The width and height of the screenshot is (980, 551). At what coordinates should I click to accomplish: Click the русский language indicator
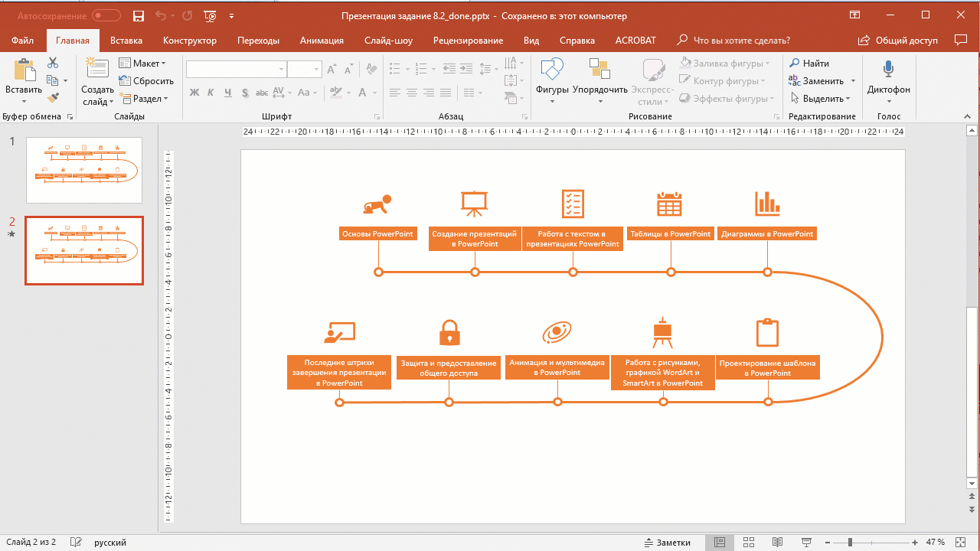(110, 542)
